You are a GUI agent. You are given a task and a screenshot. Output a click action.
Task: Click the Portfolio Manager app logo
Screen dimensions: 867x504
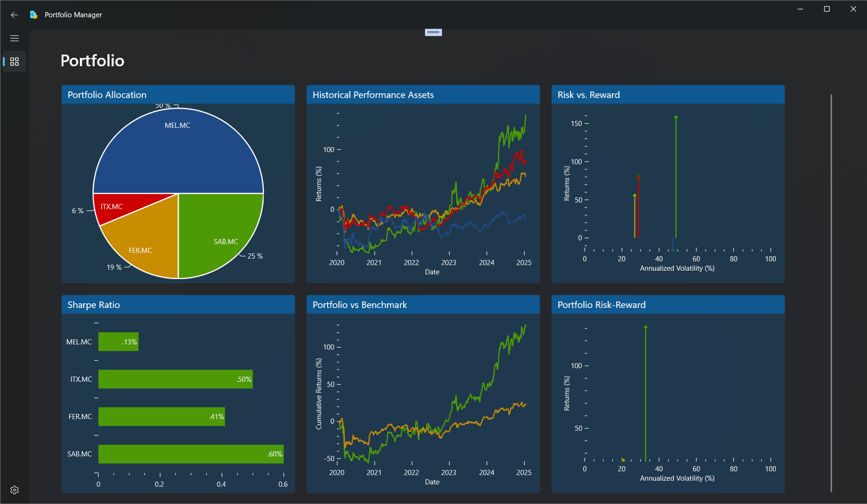(x=34, y=15)
